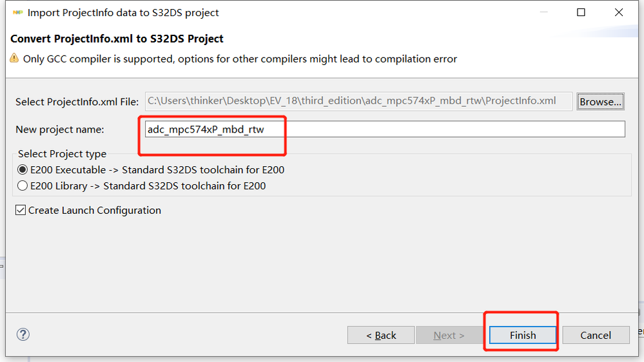Image resolution: width=644 pixels, height=362 pixels.
Task: Click the greyed-out Next button
Action: point(449,335)
